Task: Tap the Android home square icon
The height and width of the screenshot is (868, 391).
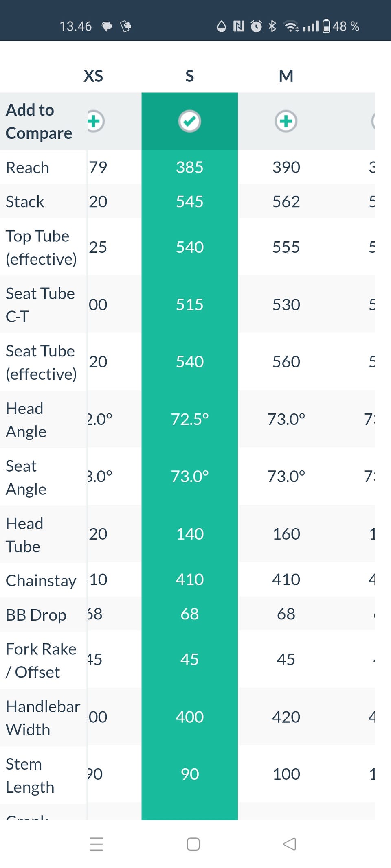Action: [x=193, y=844]
